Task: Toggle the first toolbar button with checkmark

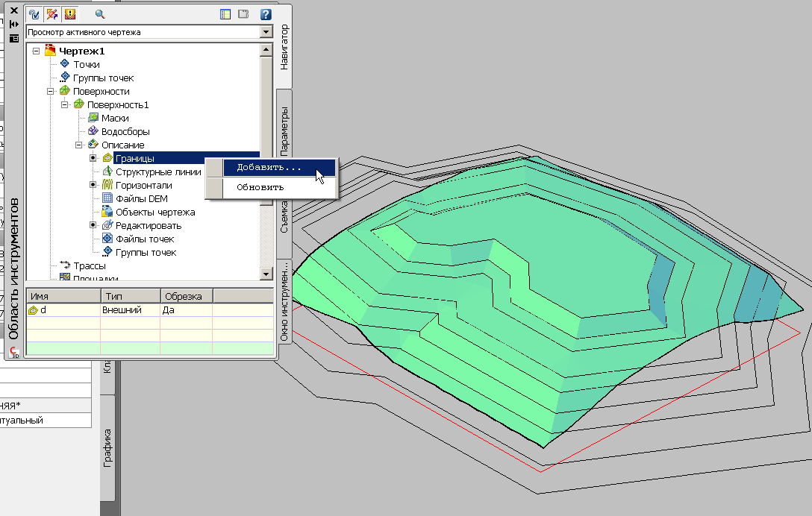Action: click(x=34, y=14)
